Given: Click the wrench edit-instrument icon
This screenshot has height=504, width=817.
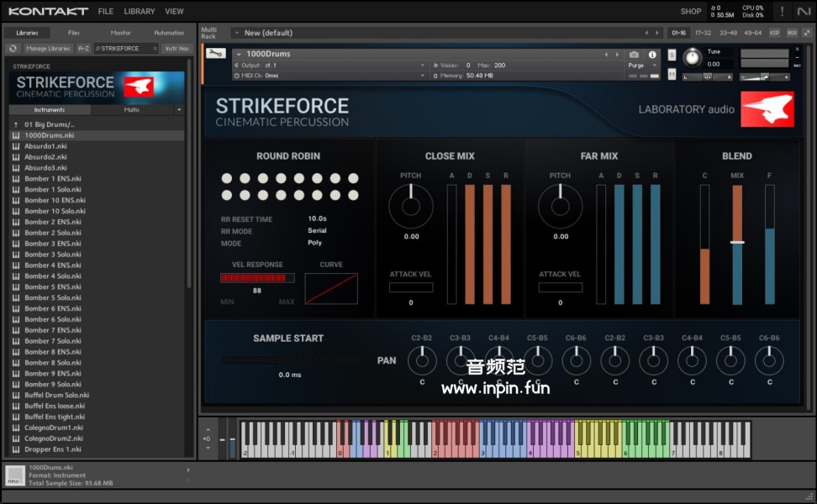Looking at the screenshot, I should [x=214, y=55].
